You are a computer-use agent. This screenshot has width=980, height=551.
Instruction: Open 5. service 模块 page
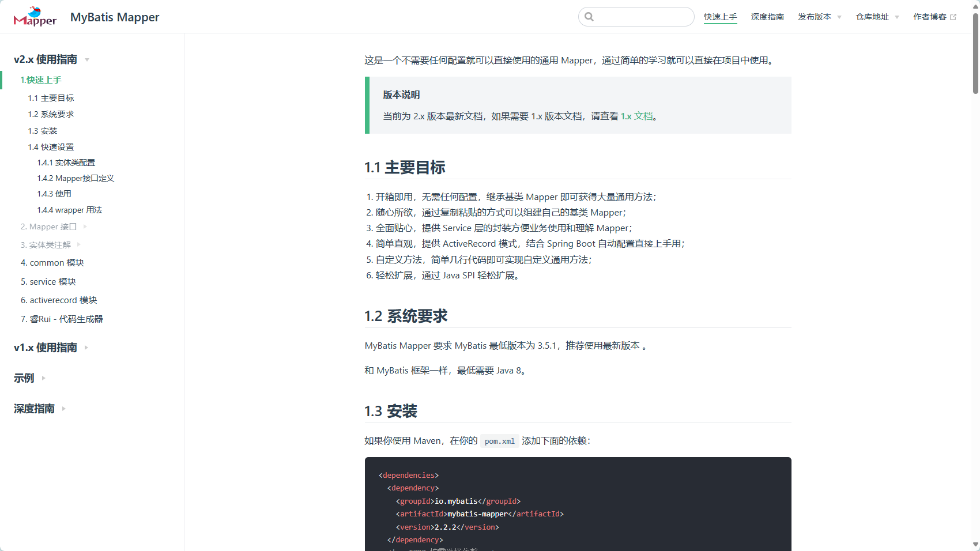point(48,282)
